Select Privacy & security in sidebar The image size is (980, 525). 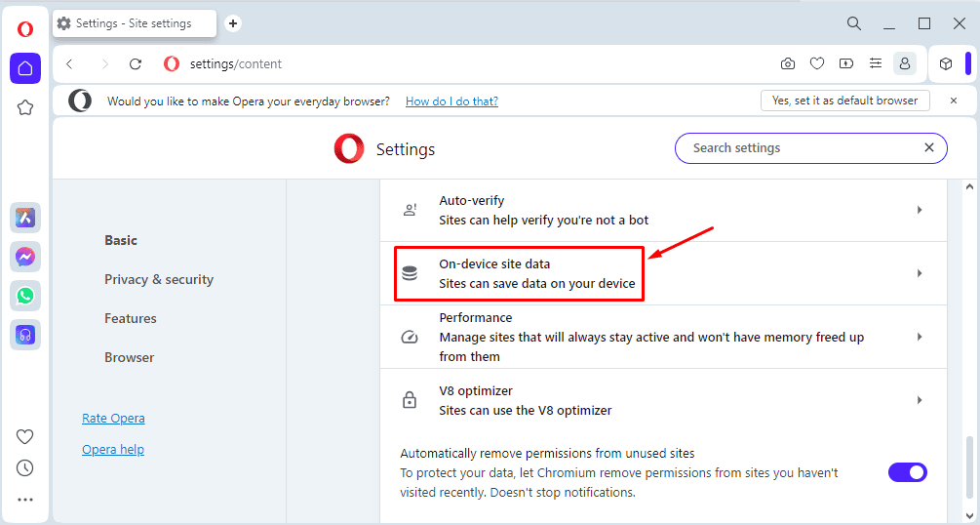click(159, 279)
